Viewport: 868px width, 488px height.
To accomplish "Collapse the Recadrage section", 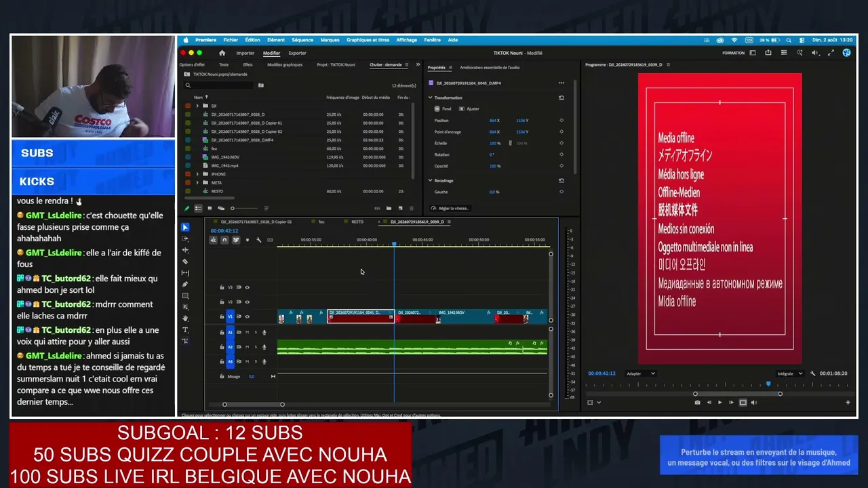I will pyautogui.click(x=431, y=180).
